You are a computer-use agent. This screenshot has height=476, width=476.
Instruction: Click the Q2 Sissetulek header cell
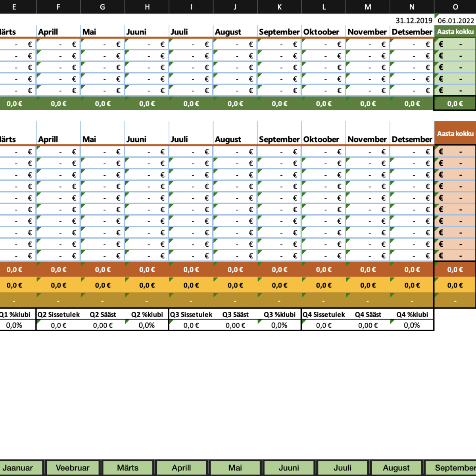click(x=59, y=315)
